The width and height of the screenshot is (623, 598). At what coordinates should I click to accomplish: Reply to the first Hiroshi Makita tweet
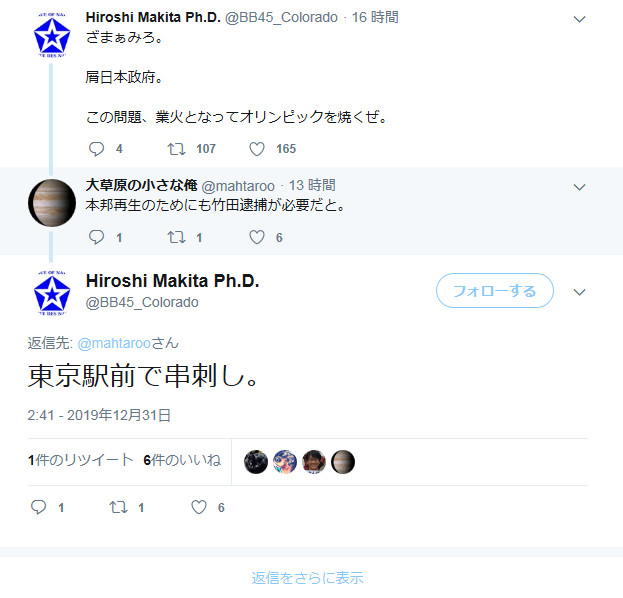click(96, 149)
